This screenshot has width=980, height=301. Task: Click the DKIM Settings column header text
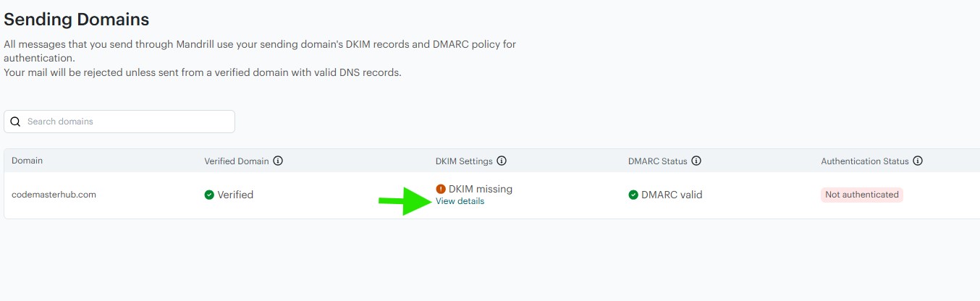pos(464,161)
